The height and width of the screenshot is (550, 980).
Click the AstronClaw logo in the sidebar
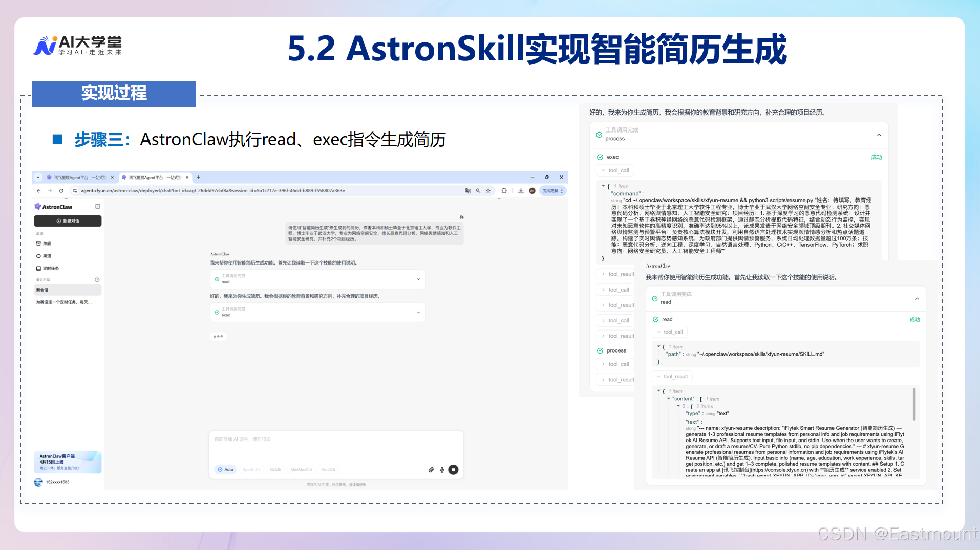54,207
